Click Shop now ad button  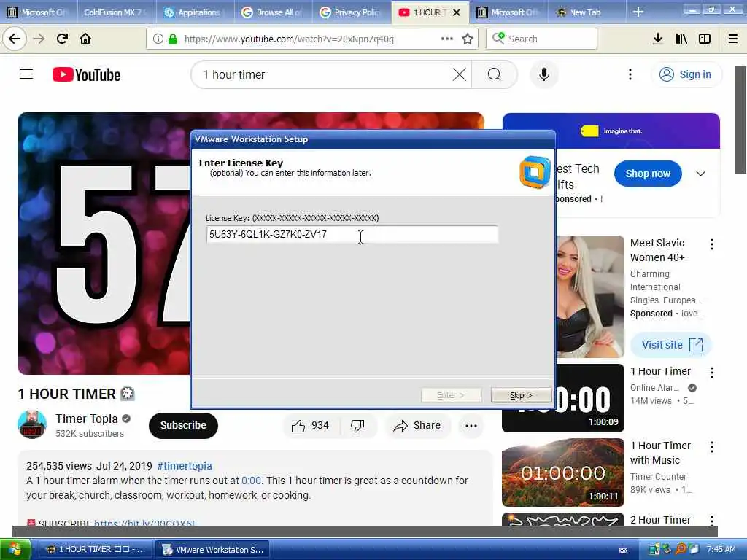click(648, 174)
